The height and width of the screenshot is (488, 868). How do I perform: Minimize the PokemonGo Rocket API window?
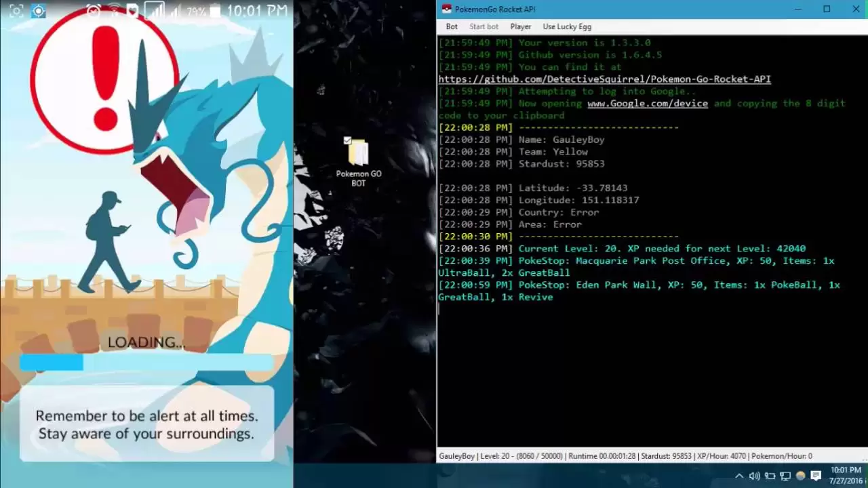[x=797, y=9]
